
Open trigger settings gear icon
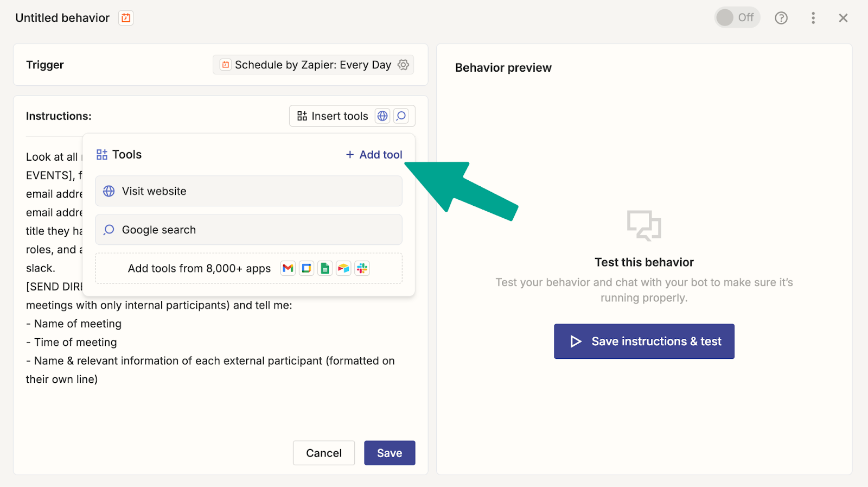coord(403,65)
